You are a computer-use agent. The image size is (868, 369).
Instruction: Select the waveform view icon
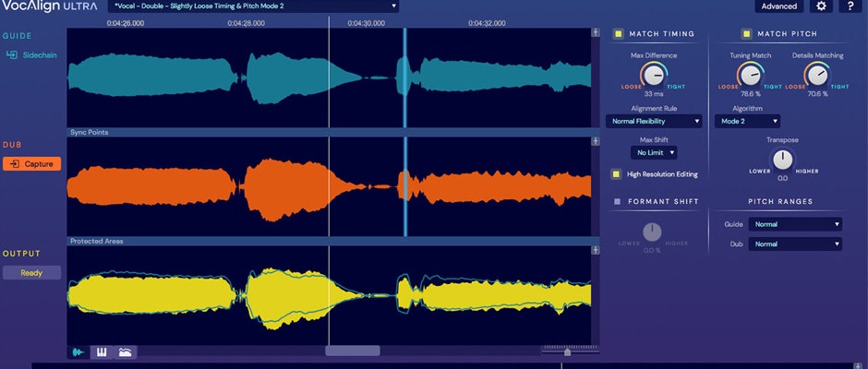77,351
